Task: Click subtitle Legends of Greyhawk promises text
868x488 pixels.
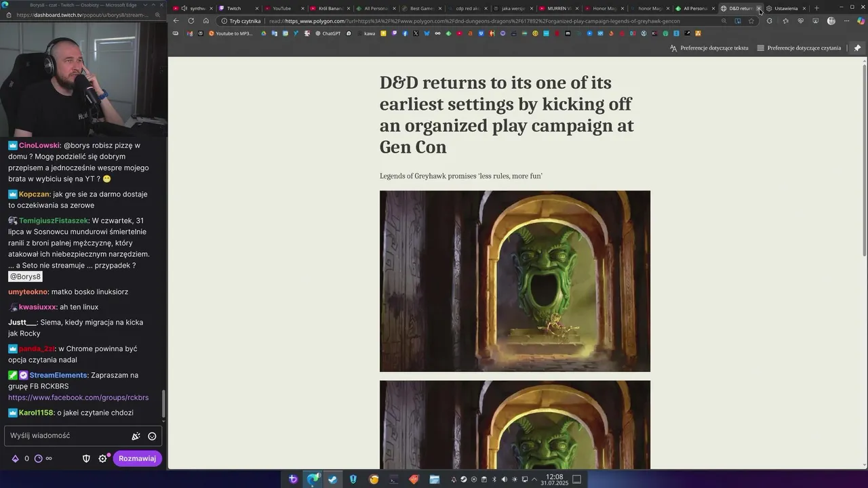Action: (461, 176)
